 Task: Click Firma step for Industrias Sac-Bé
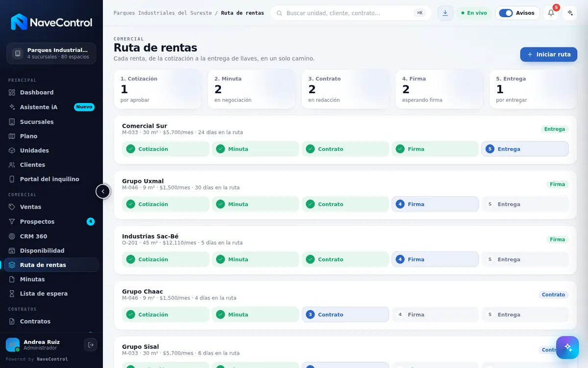[x=435, y=259]
